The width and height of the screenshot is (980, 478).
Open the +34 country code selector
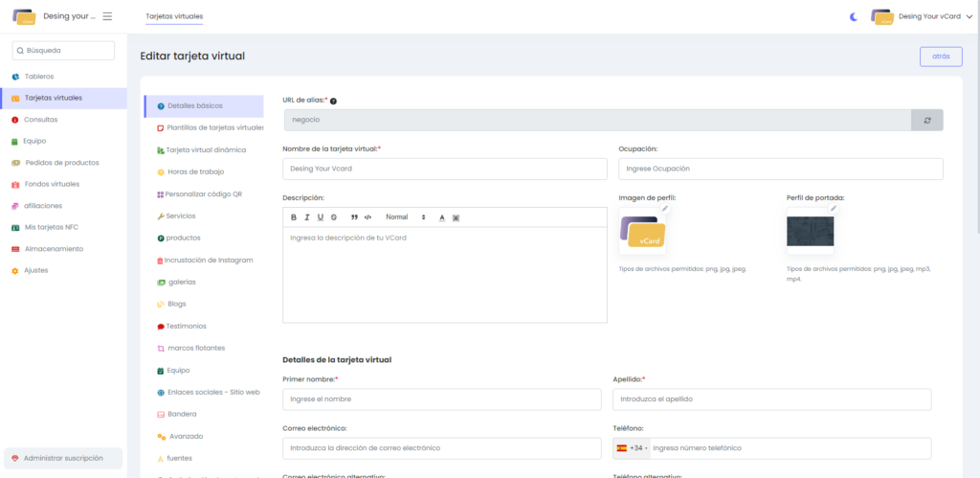tap(632, 448)
